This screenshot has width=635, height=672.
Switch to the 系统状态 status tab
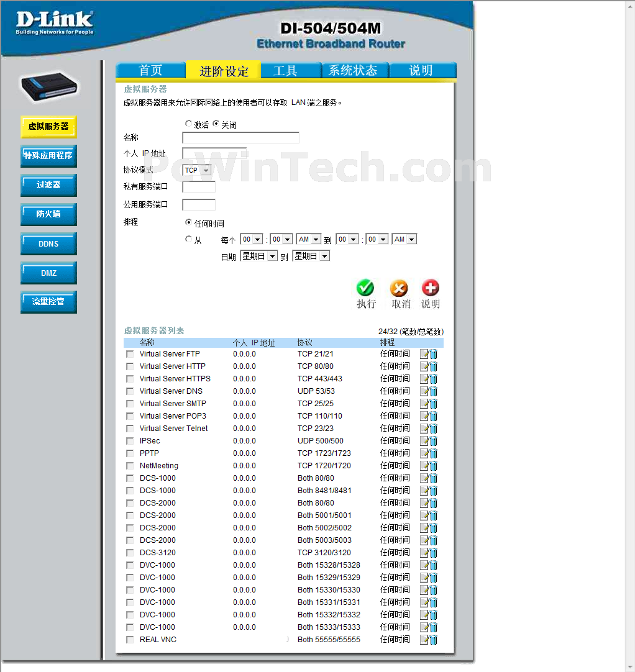point(355,71)
